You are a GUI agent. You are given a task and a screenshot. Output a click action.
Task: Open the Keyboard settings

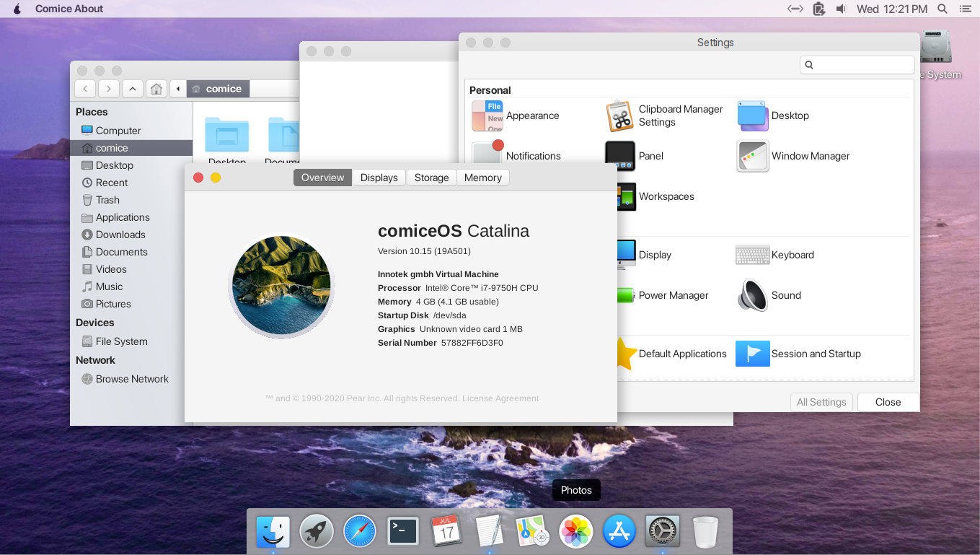(x=793, y=255)
